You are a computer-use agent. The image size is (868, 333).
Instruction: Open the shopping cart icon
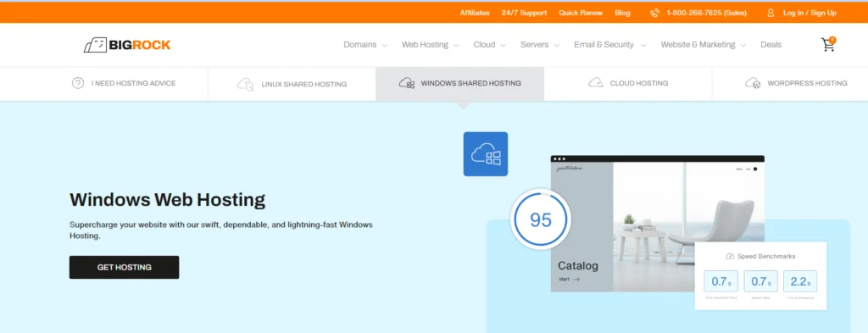point(828,44)
